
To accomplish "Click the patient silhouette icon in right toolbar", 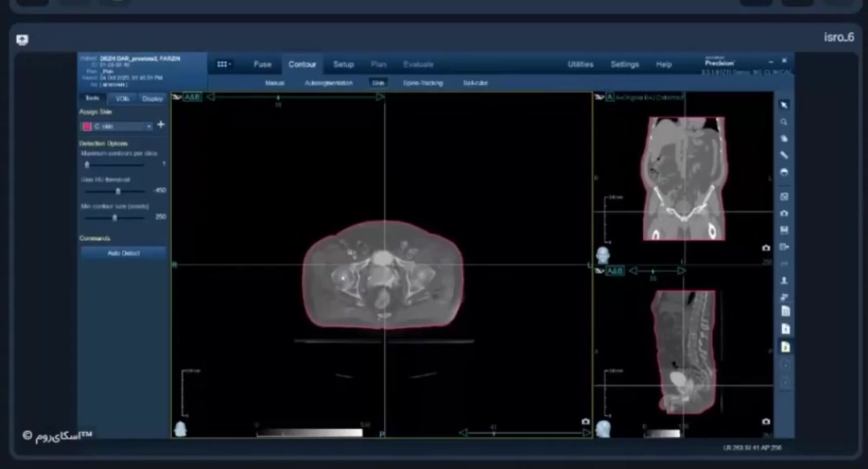I will tap(784, 280).
